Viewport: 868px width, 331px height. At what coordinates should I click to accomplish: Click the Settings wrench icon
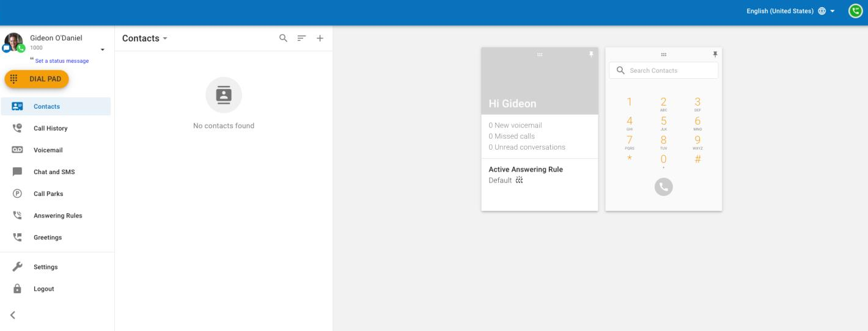click(17, 267)
